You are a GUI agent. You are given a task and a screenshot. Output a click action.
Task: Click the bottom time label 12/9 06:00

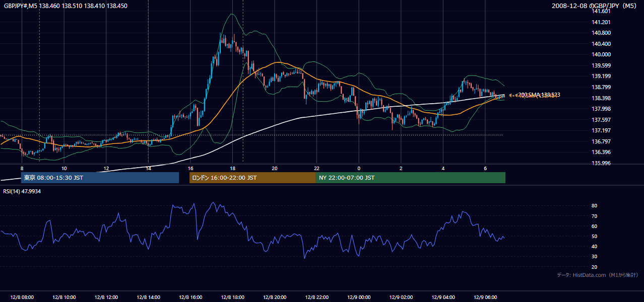(x=485, y=297)
